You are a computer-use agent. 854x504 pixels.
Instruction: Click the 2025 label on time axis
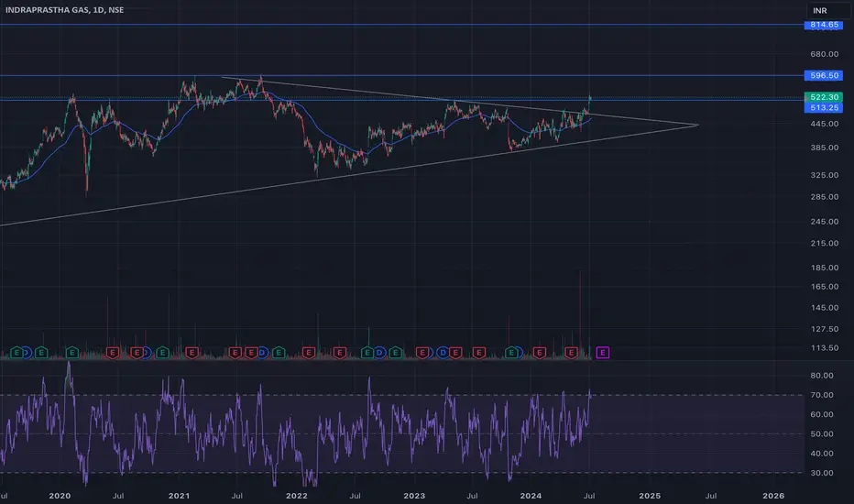650,496
